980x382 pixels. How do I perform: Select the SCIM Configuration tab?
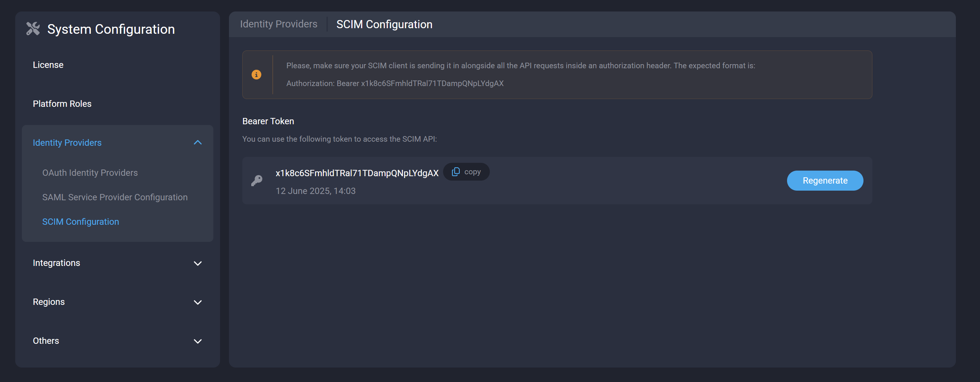click(x=384, y=24)
